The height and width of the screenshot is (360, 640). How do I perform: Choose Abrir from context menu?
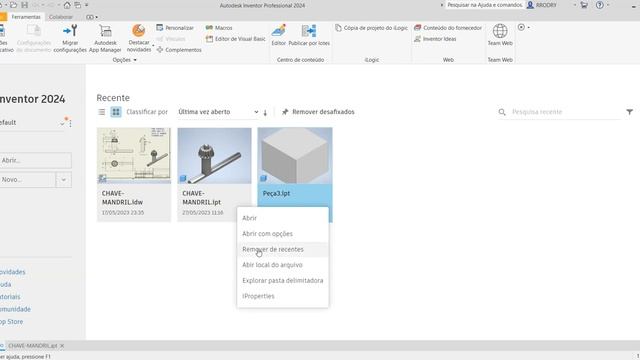pos(282,218)
